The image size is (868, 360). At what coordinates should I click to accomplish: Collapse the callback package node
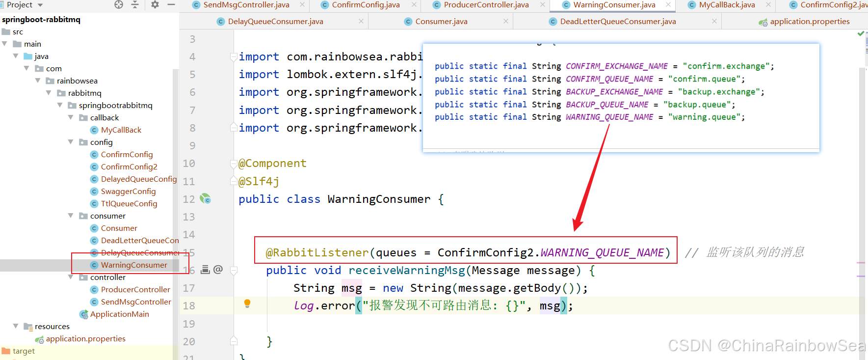(x=71, y=117)
